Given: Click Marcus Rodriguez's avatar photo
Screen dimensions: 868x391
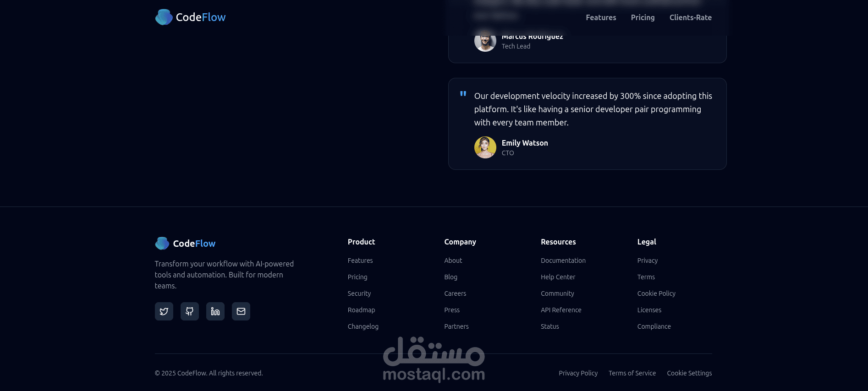Looking at the screenshot, I should pos(485,41).
